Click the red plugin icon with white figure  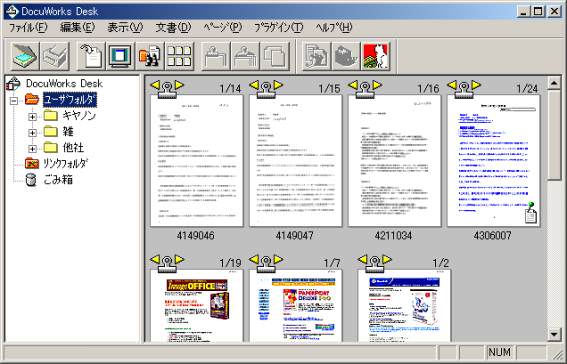(x=376, y=56)
